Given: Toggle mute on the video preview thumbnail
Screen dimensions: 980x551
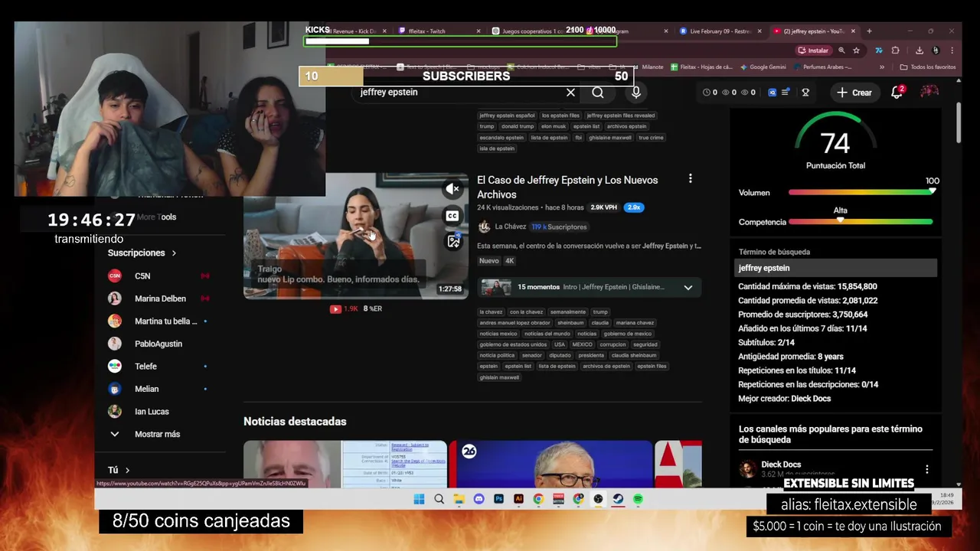Looking at the screenshot, I should pyautogui.click(x=452, y=188).
